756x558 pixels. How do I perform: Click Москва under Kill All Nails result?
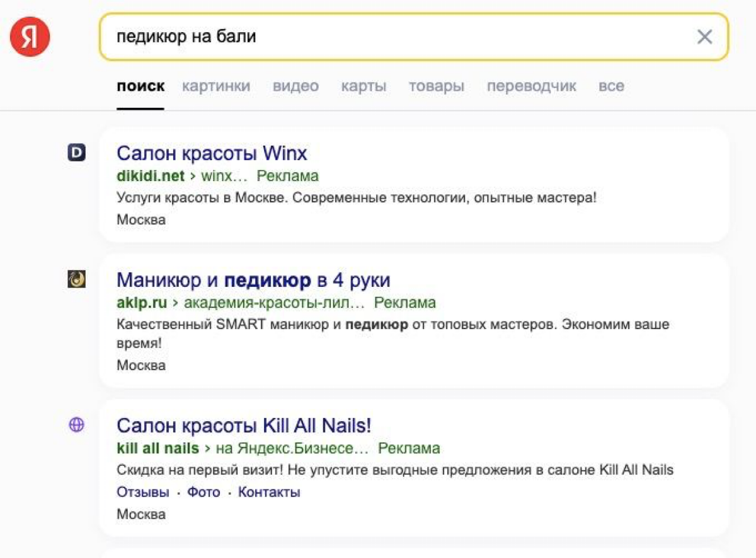pos(141,514)
